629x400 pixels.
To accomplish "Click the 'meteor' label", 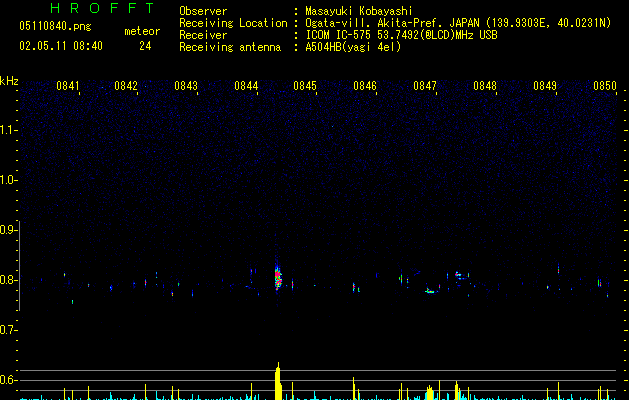I will point(142,31).
